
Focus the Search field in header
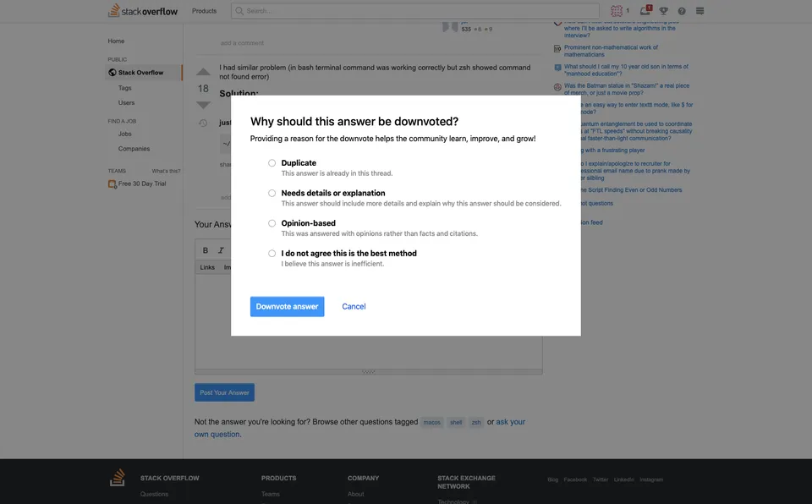pos(414,11)
